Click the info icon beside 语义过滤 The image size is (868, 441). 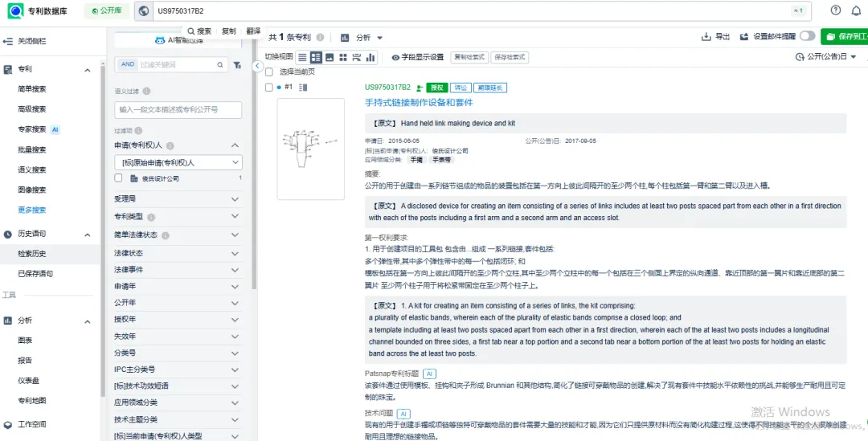146,92
